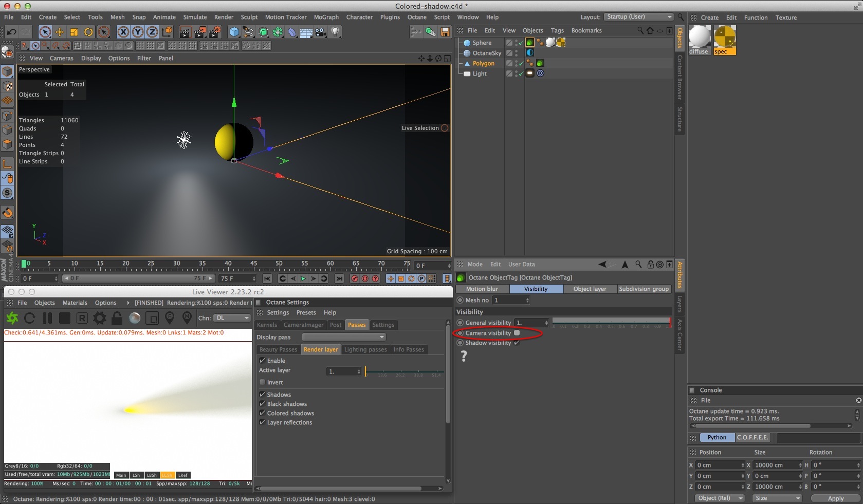863x504 pixels.
Task: Open Live Viewer settings gear icon
Action: point(99,318)
